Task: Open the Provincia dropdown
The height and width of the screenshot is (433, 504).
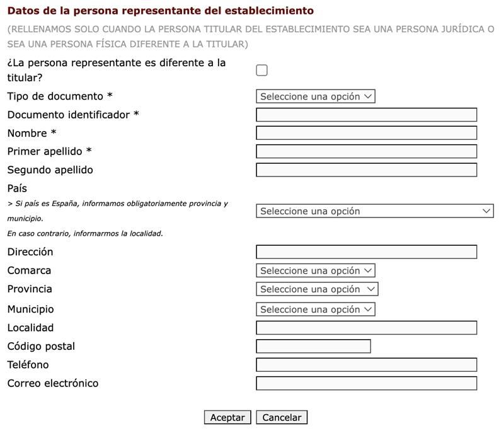Action: [x=317, y=289]
